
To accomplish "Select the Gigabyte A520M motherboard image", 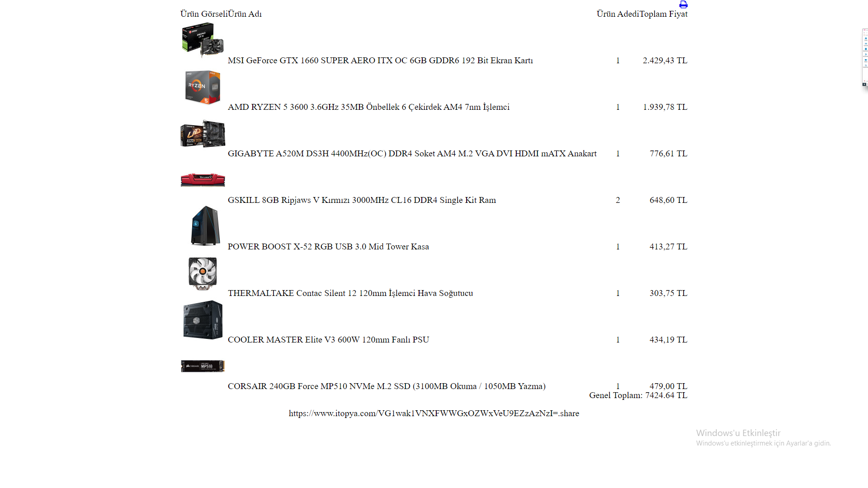I will click(203, 134).
